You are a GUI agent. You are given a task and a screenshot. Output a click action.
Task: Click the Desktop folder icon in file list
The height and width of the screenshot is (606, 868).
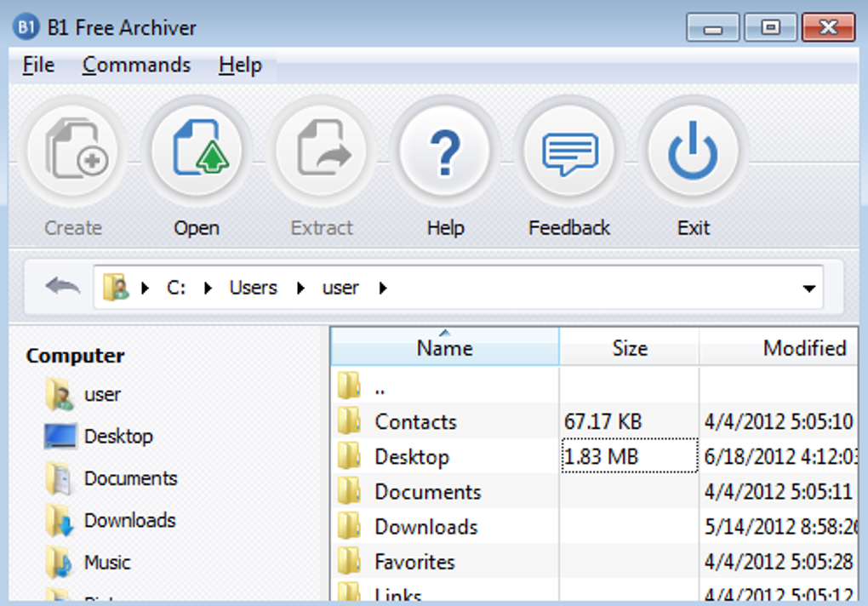tap(349, 456)
